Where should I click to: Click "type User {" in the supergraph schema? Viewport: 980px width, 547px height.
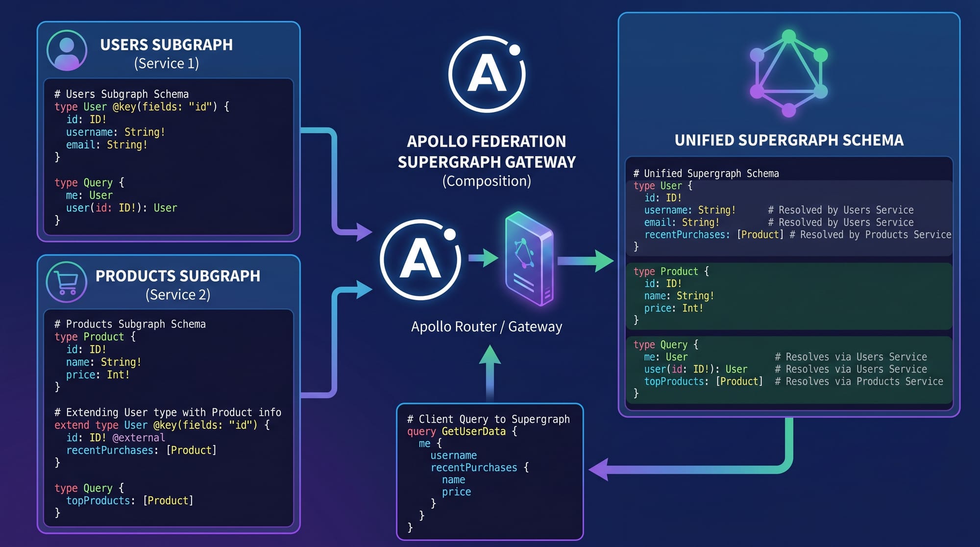tap(663, 186)
